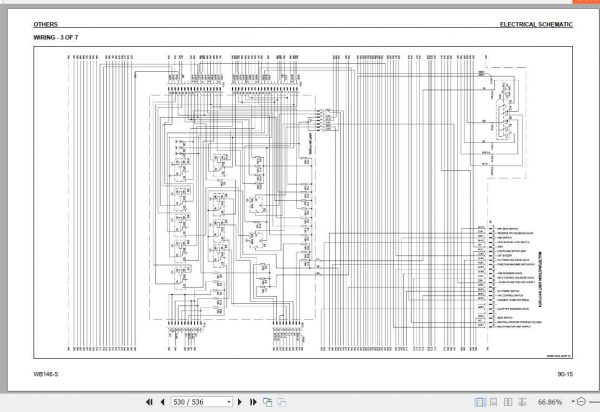Select continuous facing view mode
600x412 pixels.
(x=522, y=402)
